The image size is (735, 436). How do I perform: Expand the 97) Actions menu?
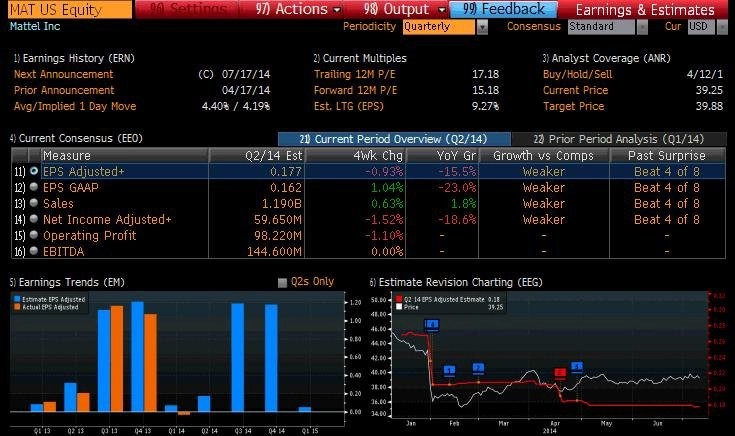pyautogui.click(x=298, y=9)
